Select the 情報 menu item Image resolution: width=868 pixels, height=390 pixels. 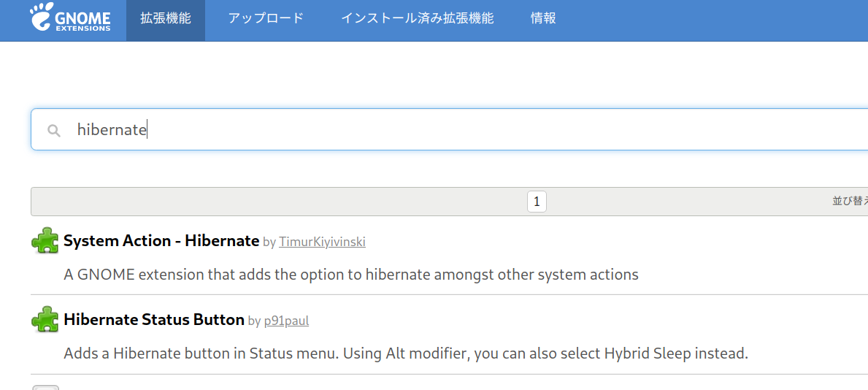(x=543, y=19)
